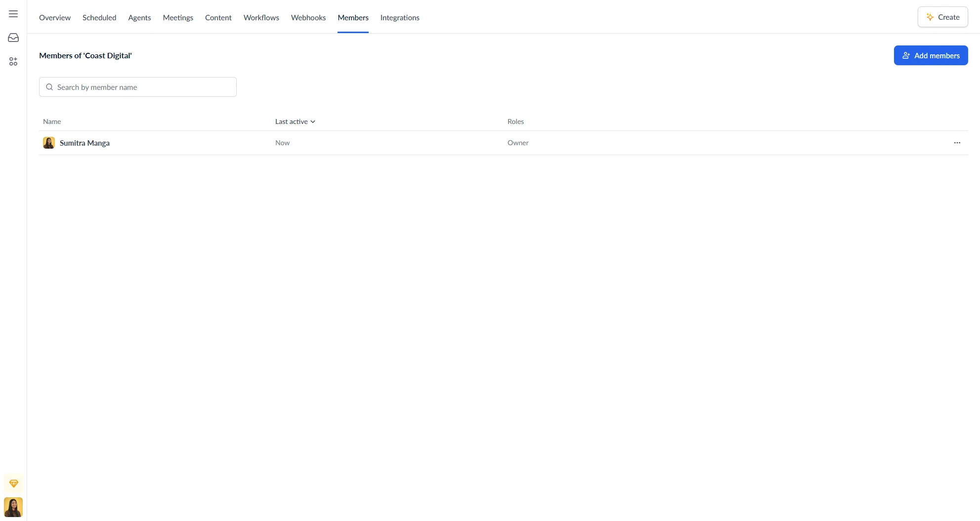Viewport: 980px width, 521px height.
Task: Open the Inbox from the sidebar
Action: point(13,37)
